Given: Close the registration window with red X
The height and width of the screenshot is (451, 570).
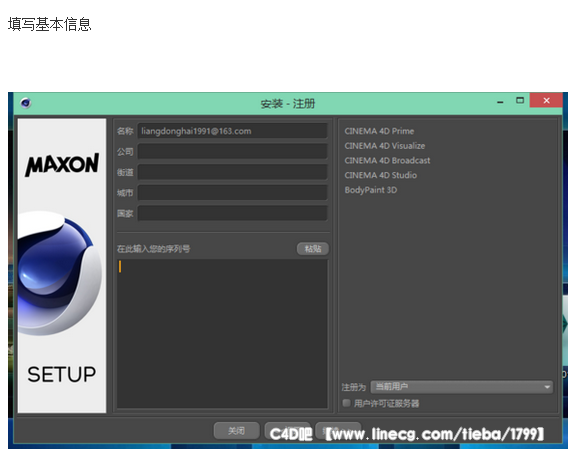Looking at the screenshot, I should (x=546, y=100).
